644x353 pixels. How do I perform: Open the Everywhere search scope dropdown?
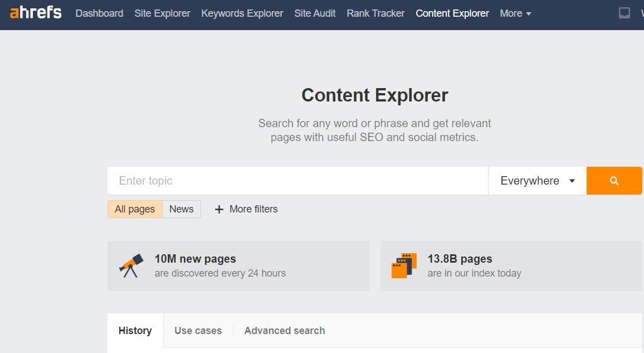coord(538,181)
